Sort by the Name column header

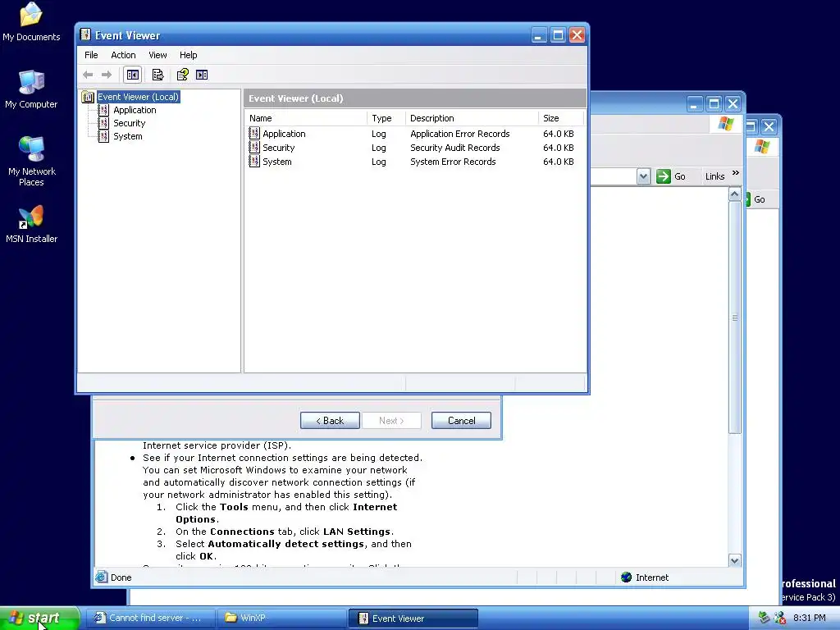pyautogui.click(x=306, y=118)
